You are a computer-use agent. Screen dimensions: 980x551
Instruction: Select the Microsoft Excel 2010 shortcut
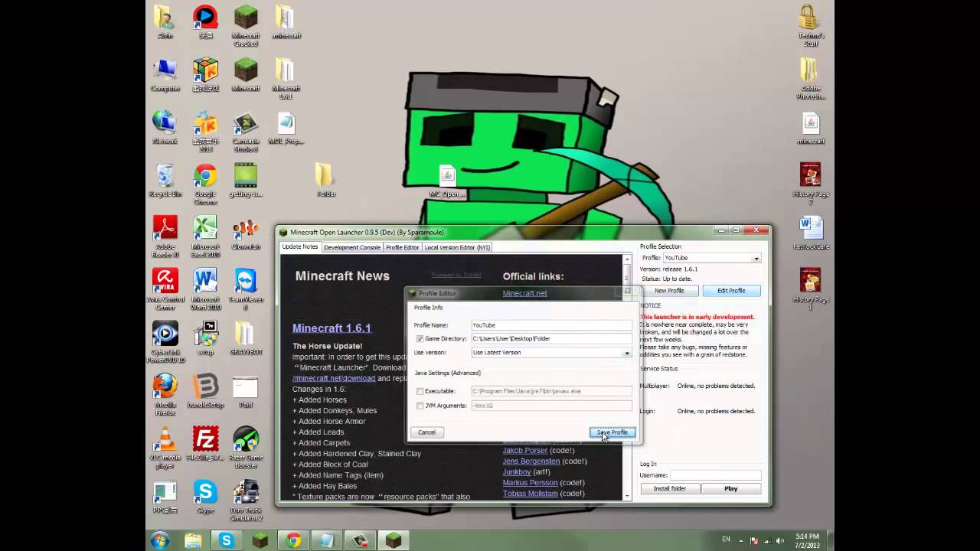[205, 237]
